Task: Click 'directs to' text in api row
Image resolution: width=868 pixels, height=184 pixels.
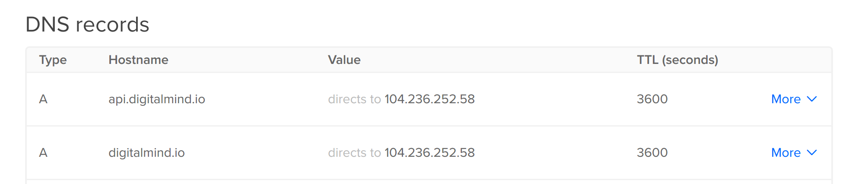Action: tap(354, 99)
